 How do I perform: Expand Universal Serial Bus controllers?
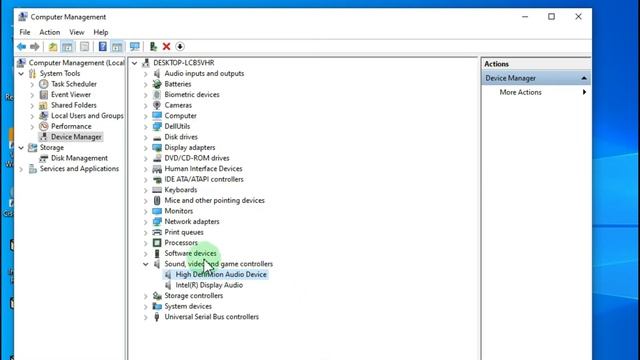(146, 317)
